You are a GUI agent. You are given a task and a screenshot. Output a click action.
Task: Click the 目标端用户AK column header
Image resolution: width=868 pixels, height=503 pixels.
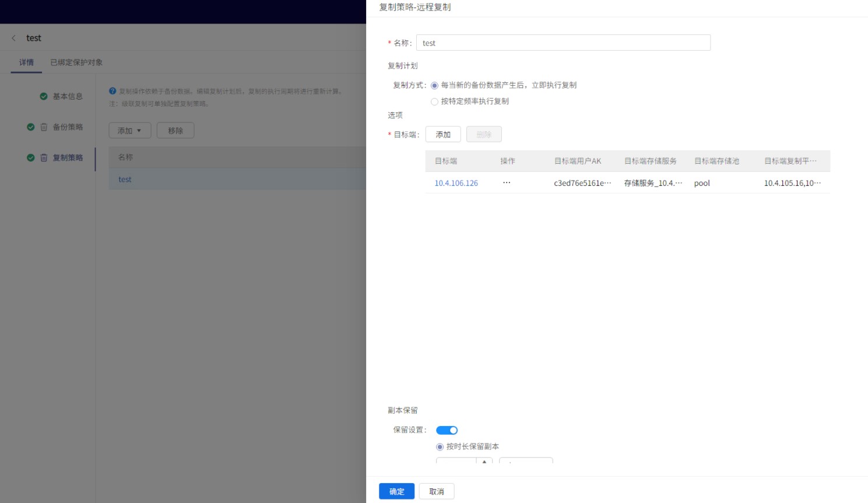tap(578, 161)
